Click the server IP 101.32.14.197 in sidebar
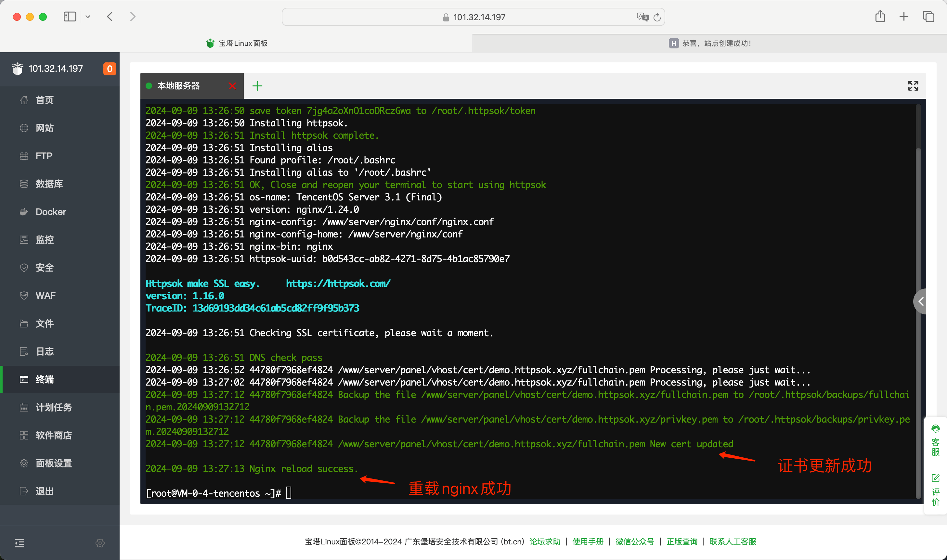This screenshot has height=560, width=947. 56,69
